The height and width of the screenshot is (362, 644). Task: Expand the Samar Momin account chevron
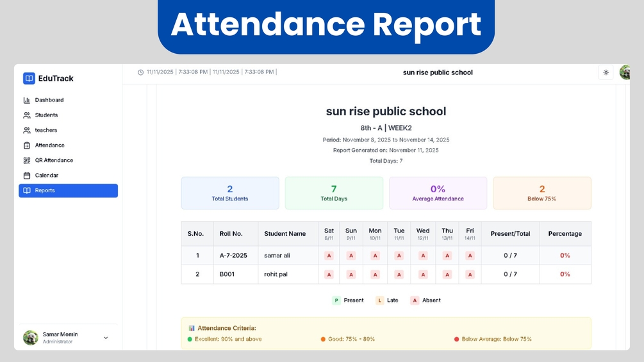coord(106,338)
